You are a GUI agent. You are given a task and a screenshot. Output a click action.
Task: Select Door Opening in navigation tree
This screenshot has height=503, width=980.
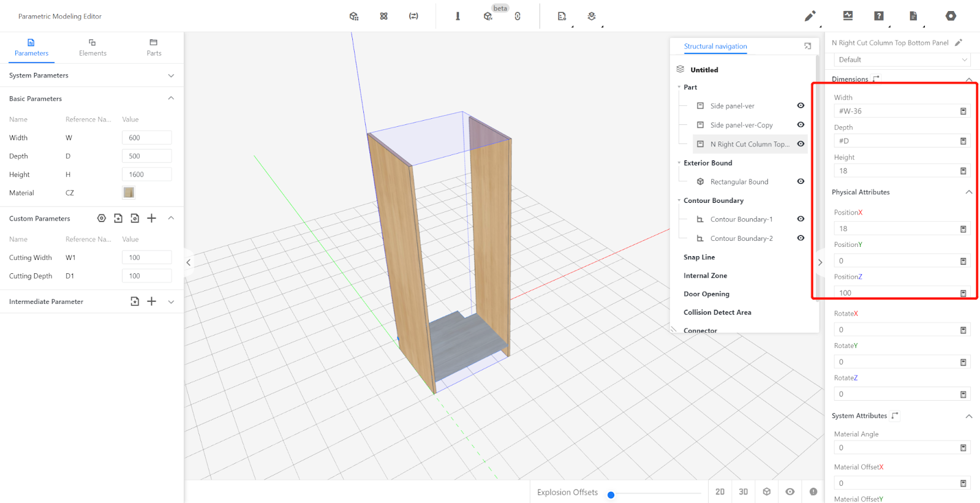706,293
